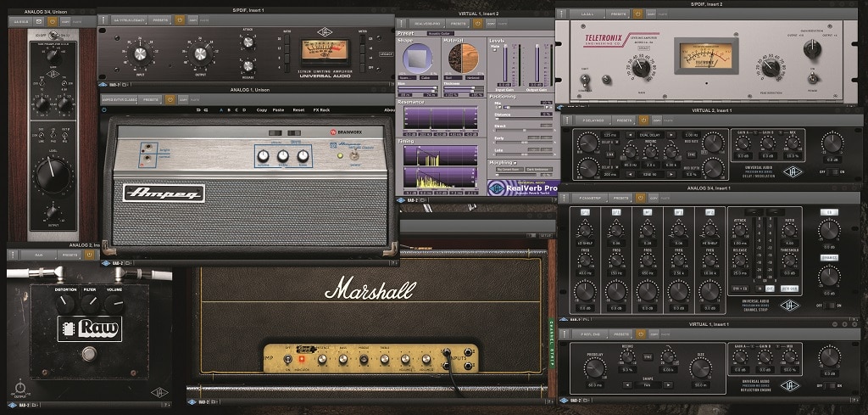
Task: Click UA diamond logo on Delay/Modulation plugin
Action: pyautogui.click(x=793, y=171)
